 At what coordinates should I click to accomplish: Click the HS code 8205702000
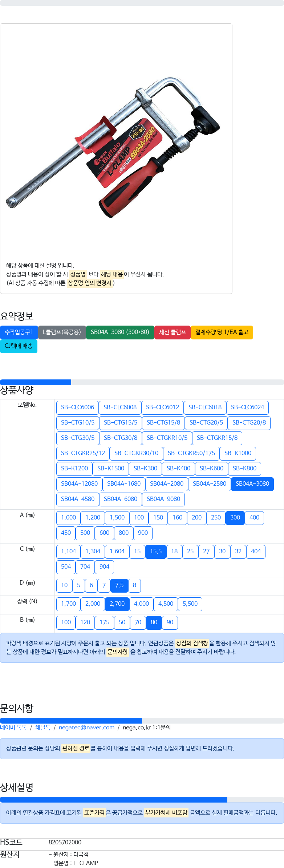point(65,842)
